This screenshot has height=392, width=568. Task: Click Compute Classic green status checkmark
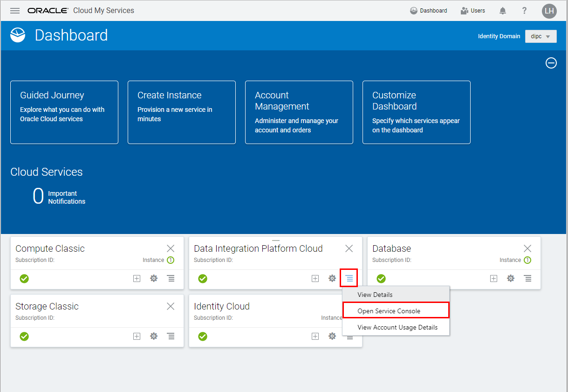pos(24,279)
